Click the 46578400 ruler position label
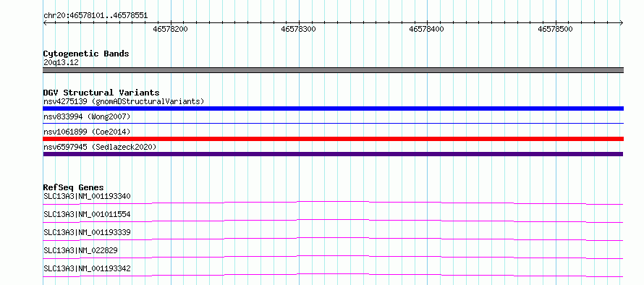The width and height of the screenshot is (644, 285). pos(427,29)
